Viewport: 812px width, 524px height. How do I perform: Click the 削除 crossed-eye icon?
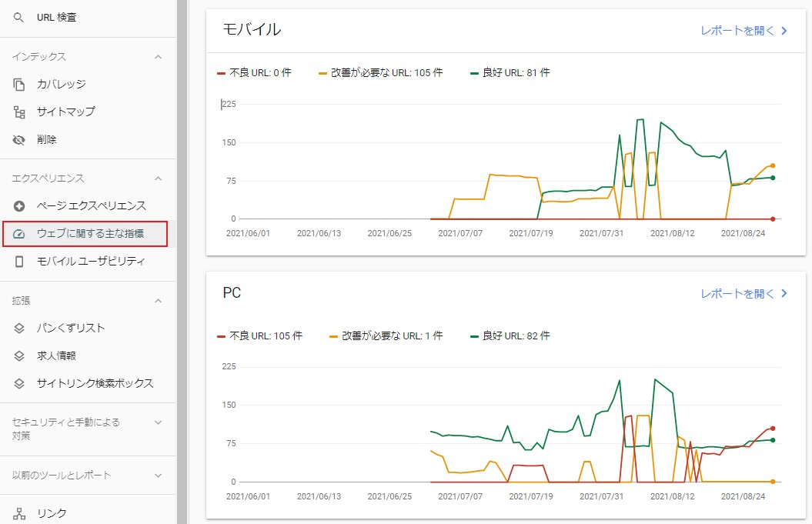pyautogui.click(x=19, y=140)
